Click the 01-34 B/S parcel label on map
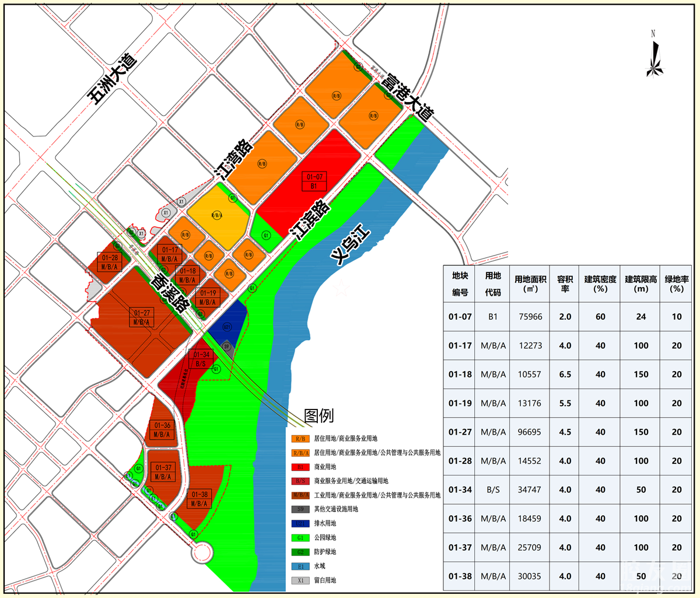This screenshot has width=700, height=598. tap(201, 359)
